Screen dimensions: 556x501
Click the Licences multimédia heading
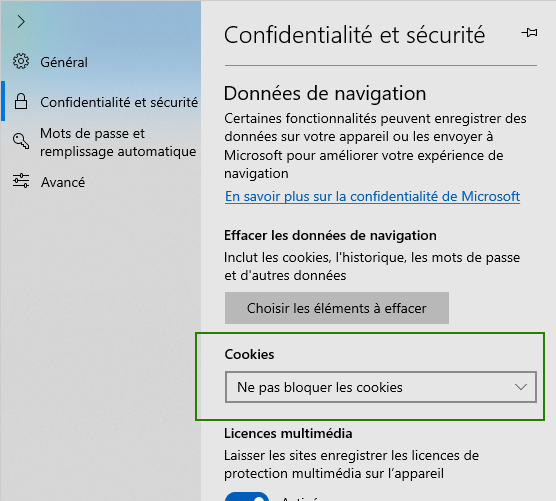(288, 434)
